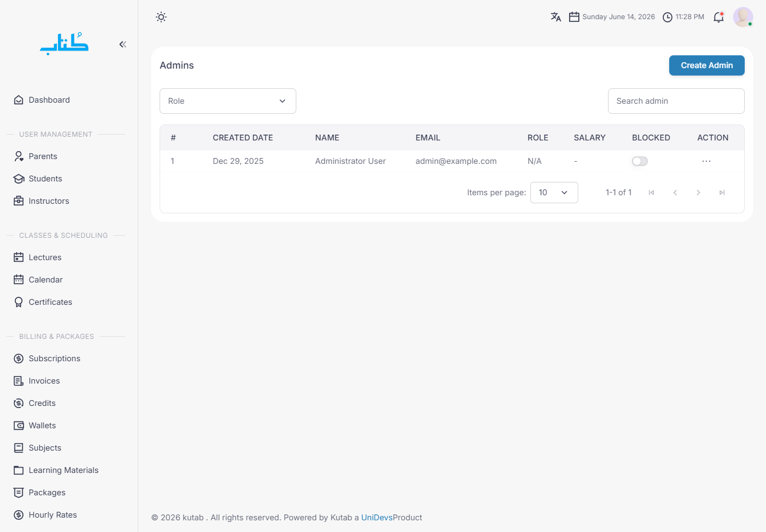
Task: Click the Search admin field
Action: [676, 101]
